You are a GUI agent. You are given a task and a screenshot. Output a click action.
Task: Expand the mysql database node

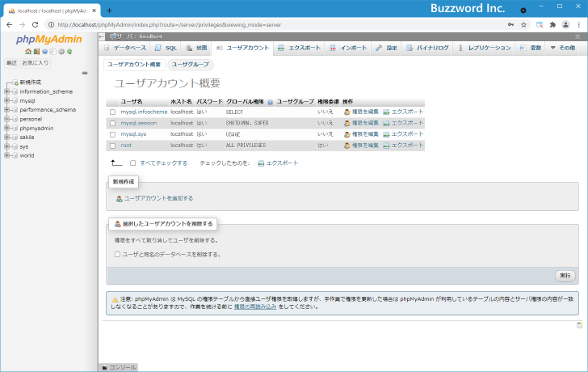[6, 100]
